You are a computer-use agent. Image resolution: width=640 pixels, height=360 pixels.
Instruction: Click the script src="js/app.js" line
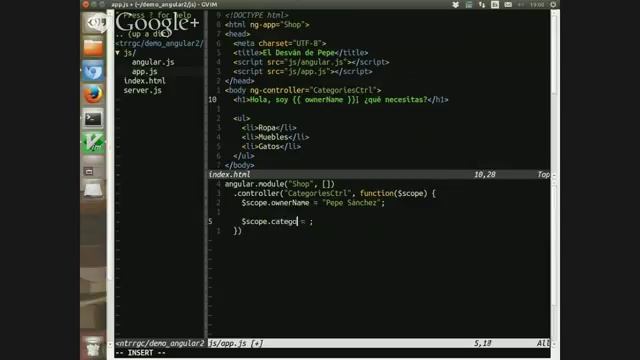click(303, 71)
